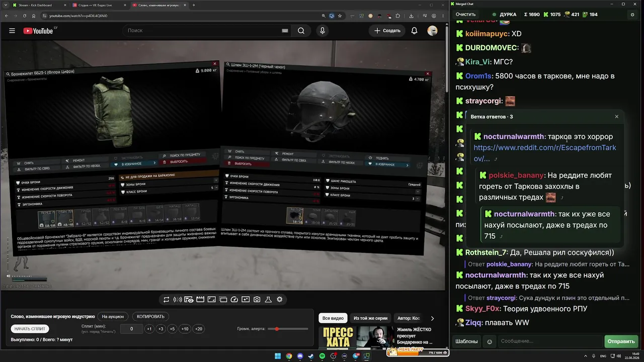
Task: Switch to the Stream - Kick Dashboard tab
Action: click(x=39, y=5)
